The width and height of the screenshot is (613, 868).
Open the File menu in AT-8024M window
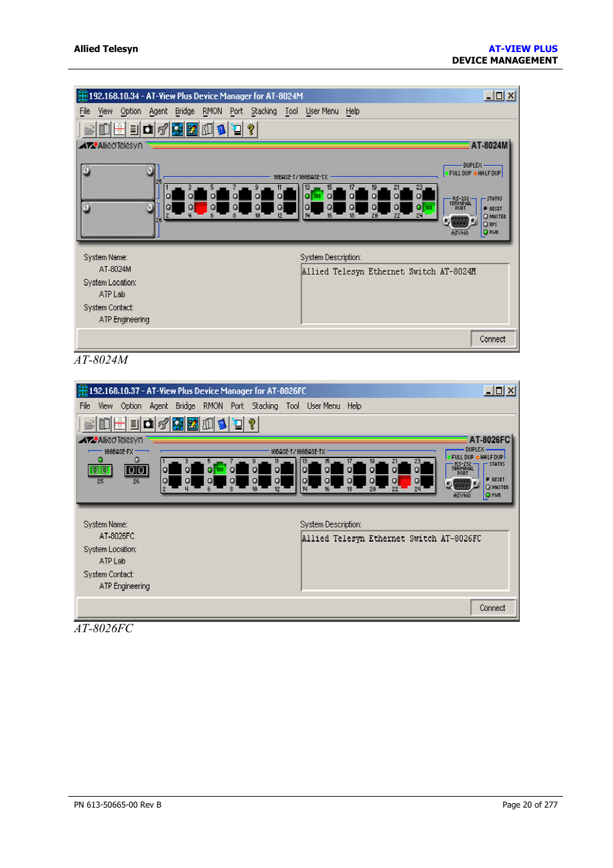pos(85,111)
